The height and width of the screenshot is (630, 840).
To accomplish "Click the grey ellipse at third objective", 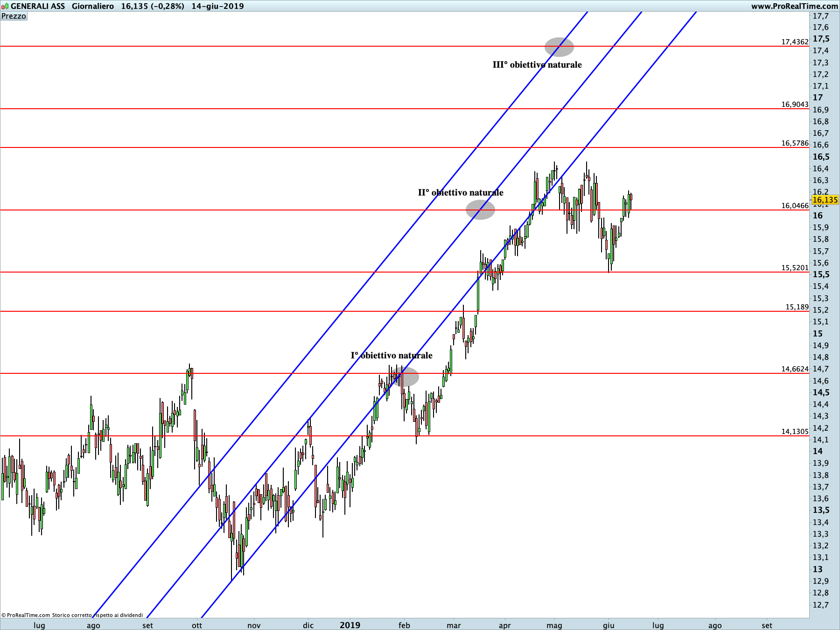I will [559, 47].
